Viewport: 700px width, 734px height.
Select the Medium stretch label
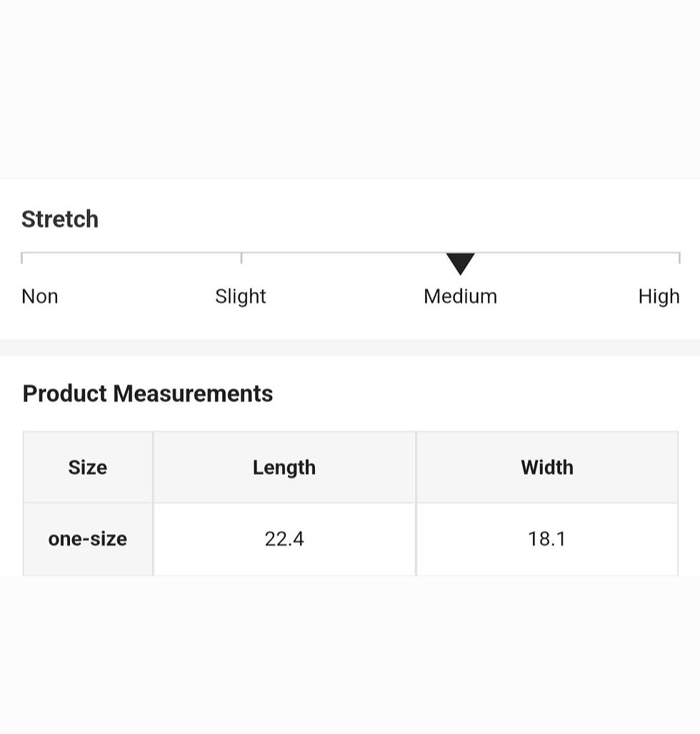click(460, 296)
